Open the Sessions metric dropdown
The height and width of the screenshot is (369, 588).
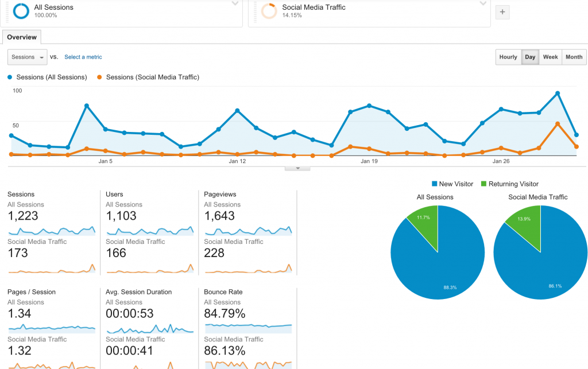[x=28, y=57]
